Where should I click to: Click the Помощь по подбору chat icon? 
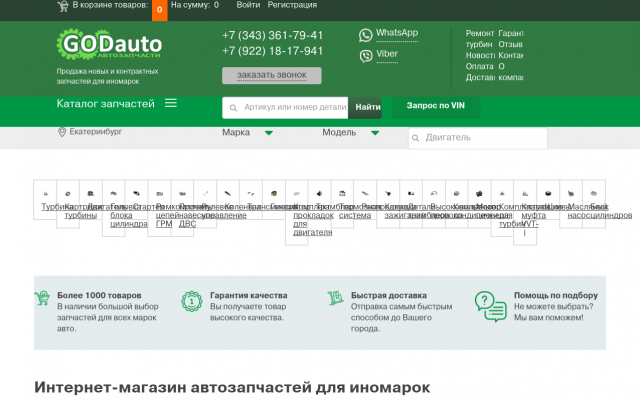click(x=491, y=306)
